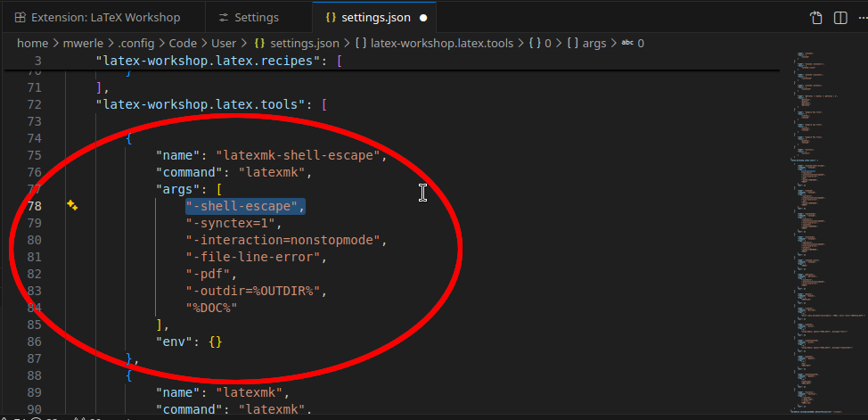Select 'User' breadcrumb segment
868x420 pixels.
[x=223, y=43]
